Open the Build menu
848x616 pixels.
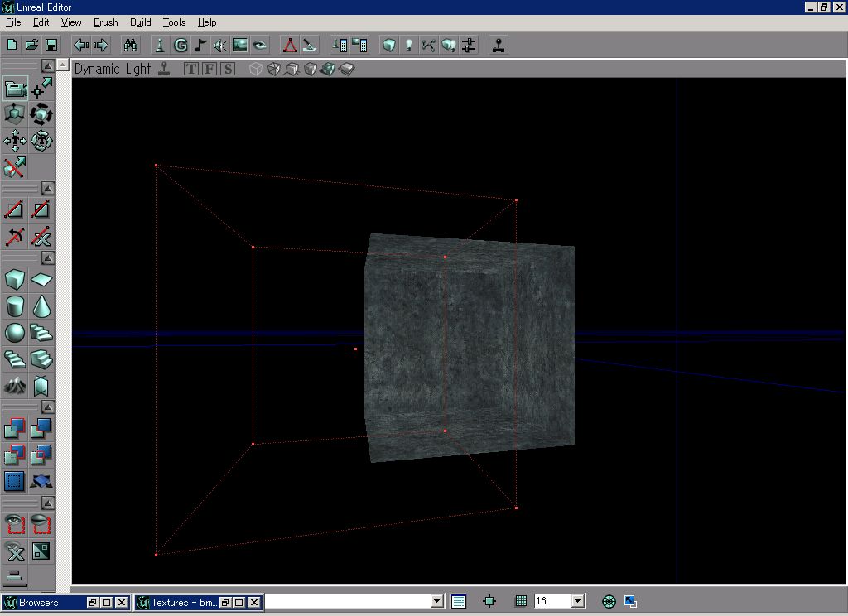coord(141,22)
